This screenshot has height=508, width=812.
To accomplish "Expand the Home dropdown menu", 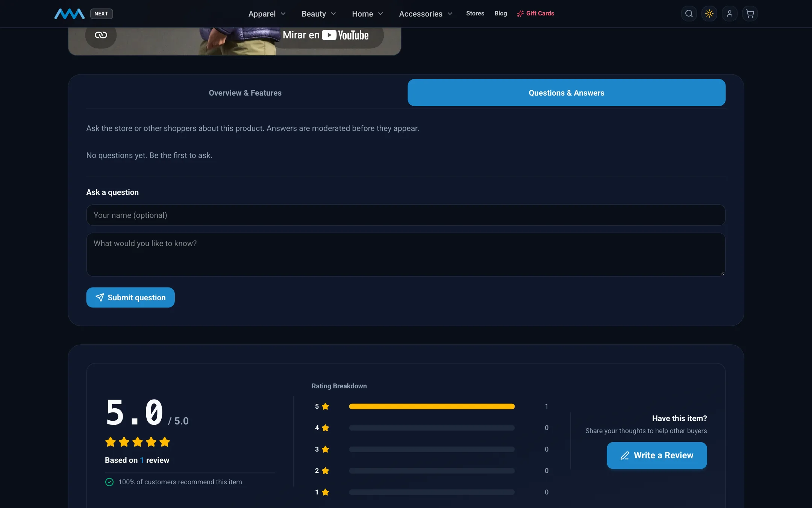I will coord(367,14).
